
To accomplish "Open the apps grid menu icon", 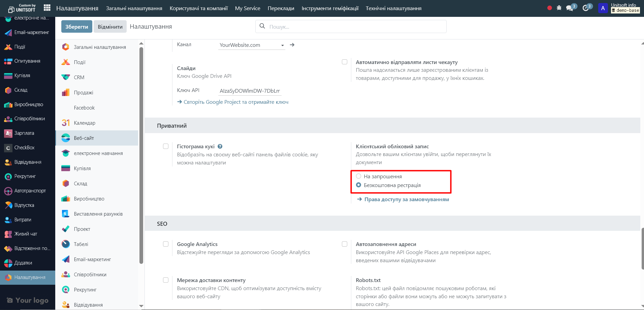I will pos(47,8).
